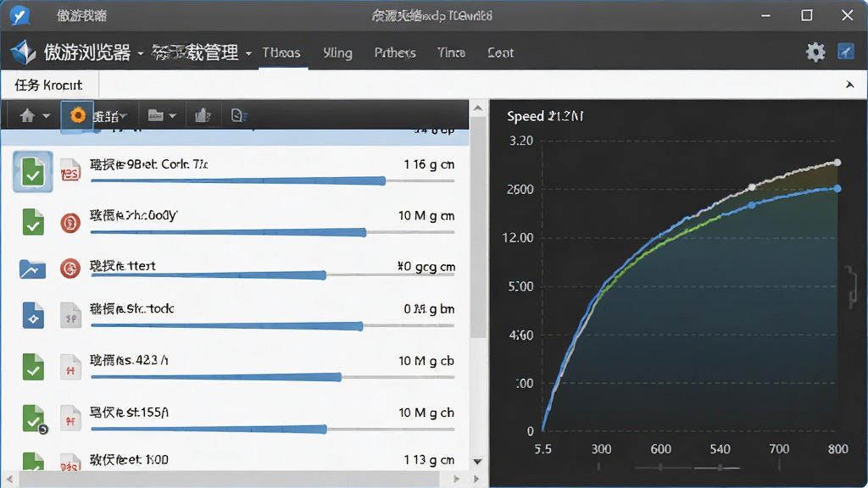The height and width of the screenshot is (488, 868).
Task: Click the down arrow of the task list scrollbar
Action: pos(478,462)
